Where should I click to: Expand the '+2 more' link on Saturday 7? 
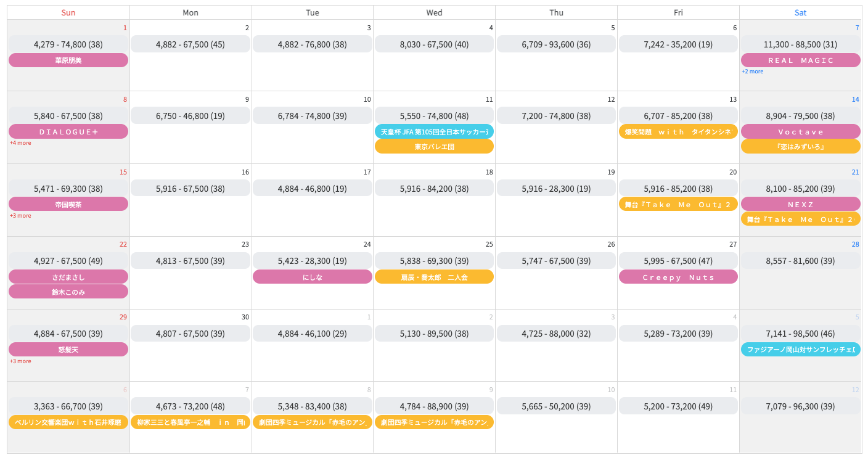point(752,72)
